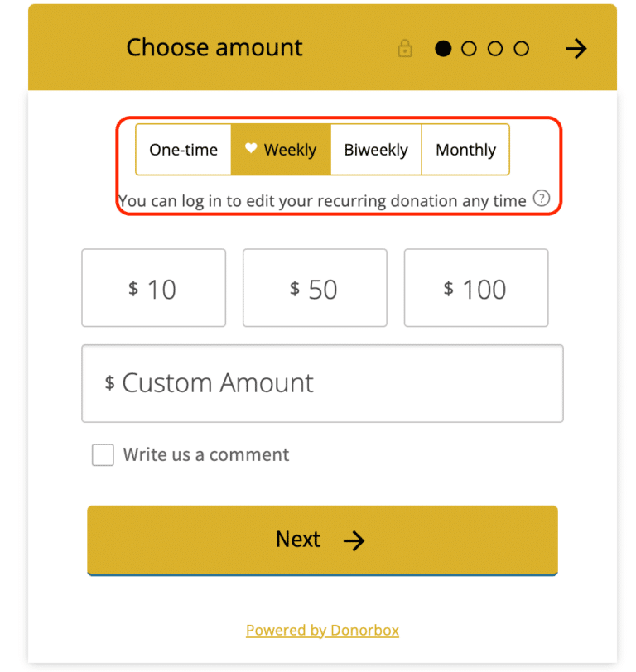Switch to One-time donation frequency

(183, 150)
